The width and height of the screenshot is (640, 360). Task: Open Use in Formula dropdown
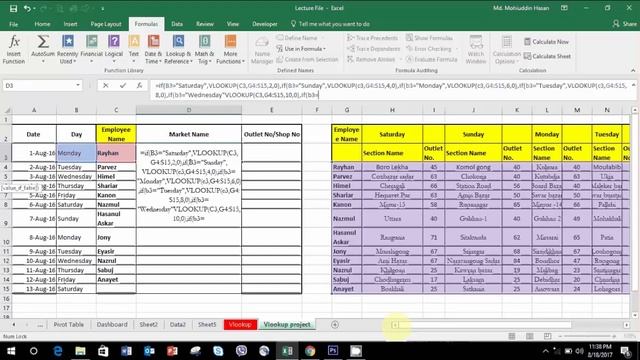point(301,49)
